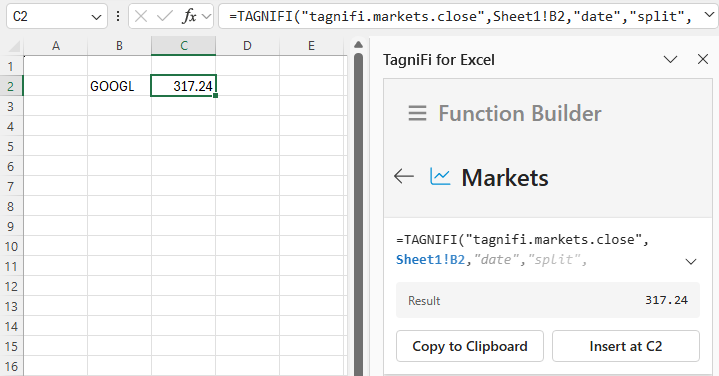Click the TagniFi for Excel pane title
This screenshot has width=719, height=376.
point(439,60)
